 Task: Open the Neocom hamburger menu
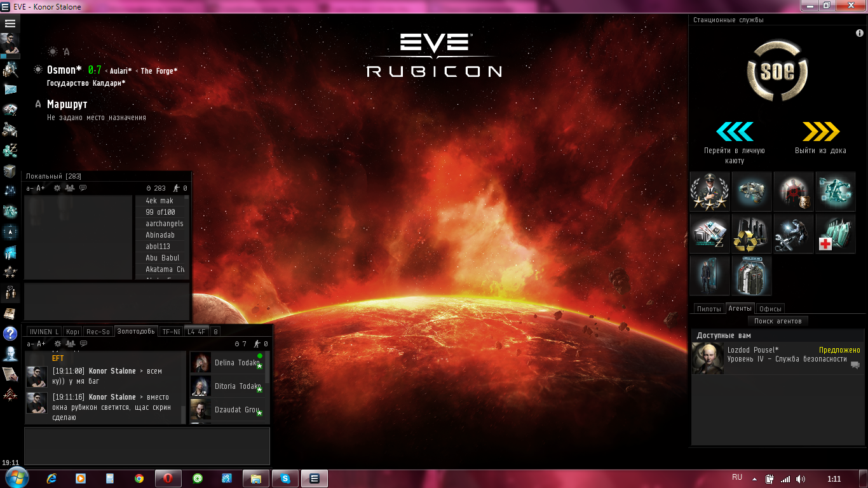coord(10,24)
